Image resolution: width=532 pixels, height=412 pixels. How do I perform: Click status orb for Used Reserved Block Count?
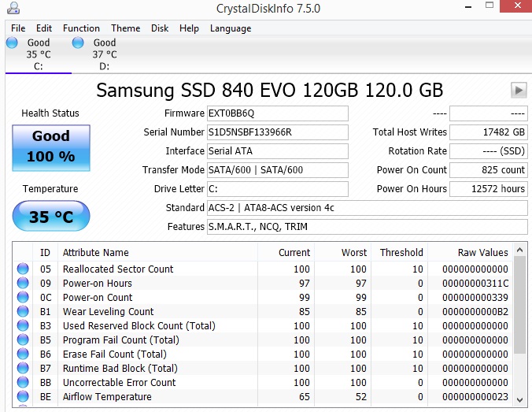point(23,325)
